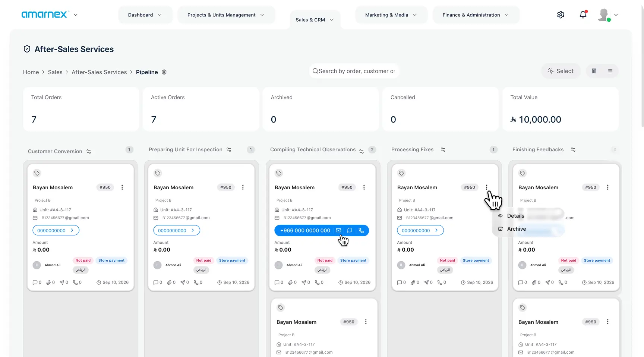Click the calls icon on the Processing Fixes card footer

tap(440, 282)
